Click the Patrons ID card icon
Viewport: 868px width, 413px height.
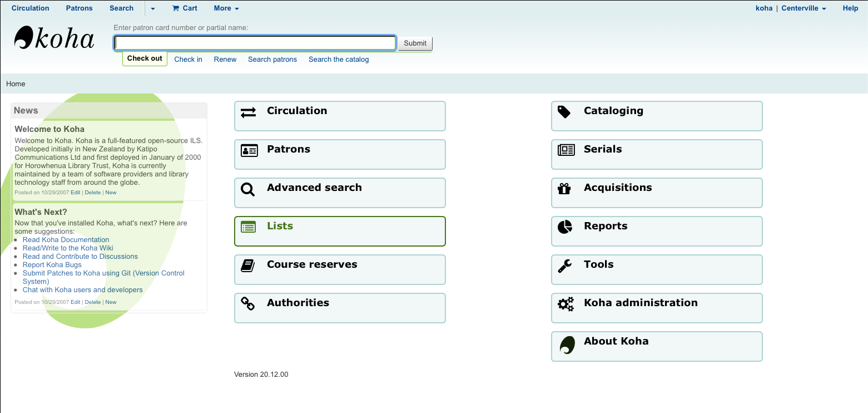click(x=249, y=151)
